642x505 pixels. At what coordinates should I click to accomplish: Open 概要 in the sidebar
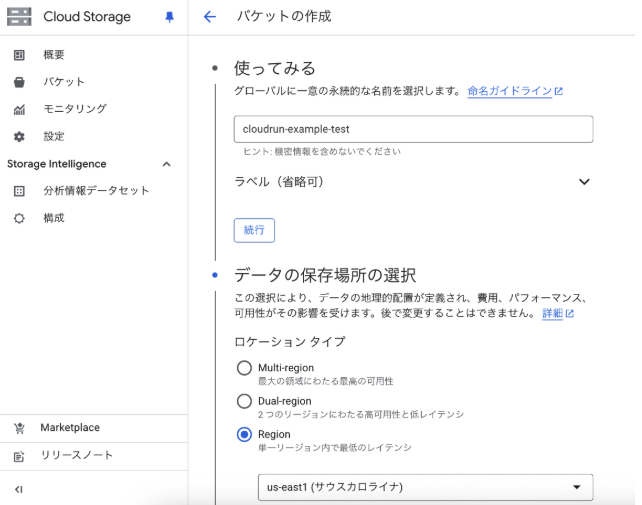point(54,55)
